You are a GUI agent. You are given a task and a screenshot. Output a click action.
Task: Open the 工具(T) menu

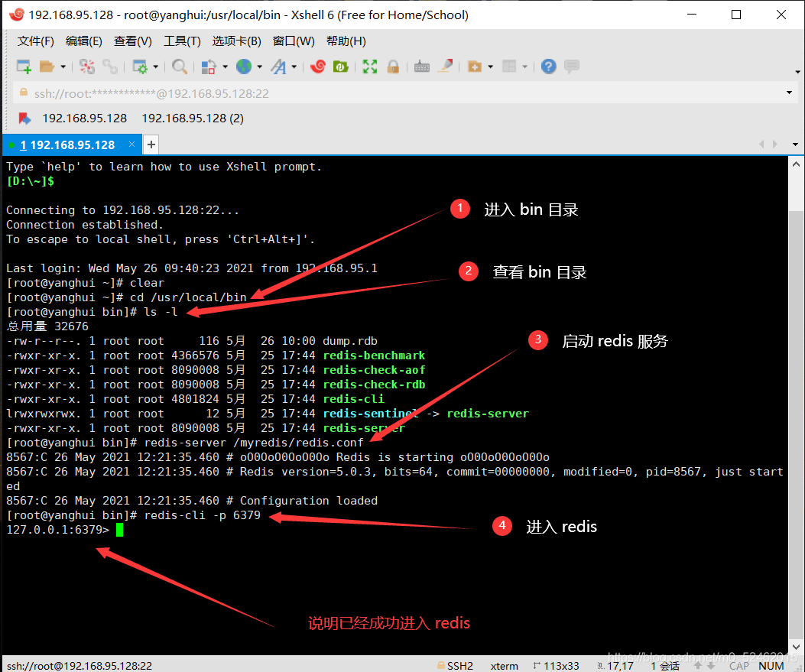coord(182,41)
